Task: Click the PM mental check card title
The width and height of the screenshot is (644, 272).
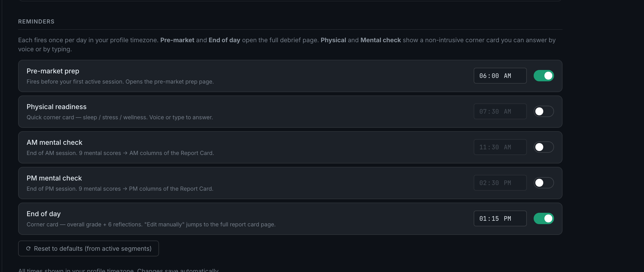Action: coord(54,178)
